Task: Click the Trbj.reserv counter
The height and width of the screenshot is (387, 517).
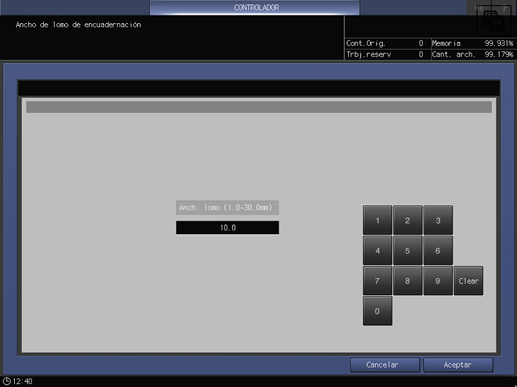Action: pos(385,54)
